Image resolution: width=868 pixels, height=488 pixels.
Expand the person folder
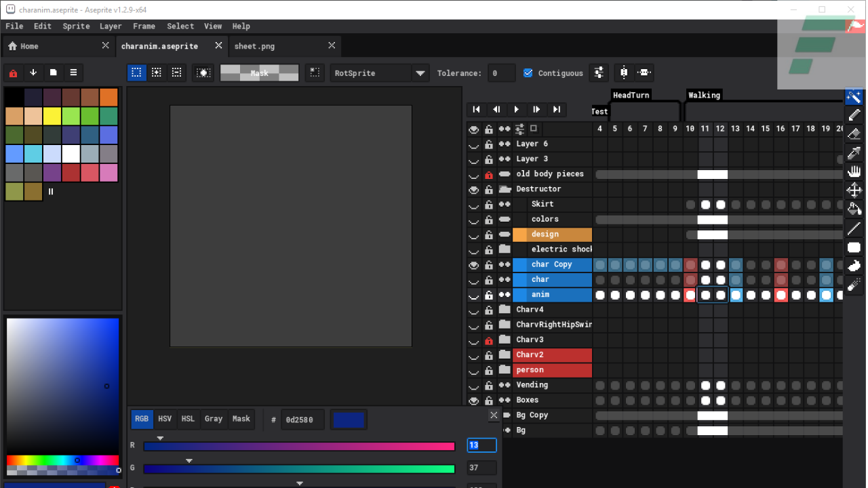click(x=505, y=370)
